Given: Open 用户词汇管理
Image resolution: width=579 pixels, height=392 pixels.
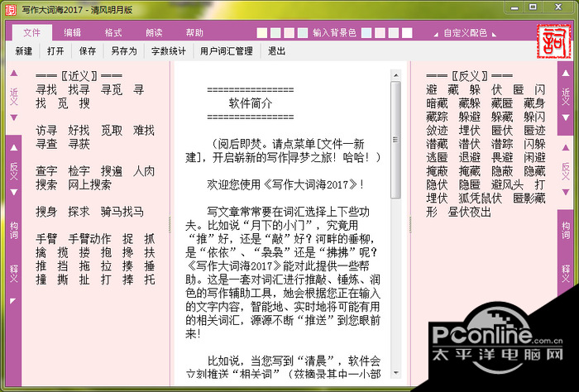Looking at the screenshot, I should click(227, 51).
